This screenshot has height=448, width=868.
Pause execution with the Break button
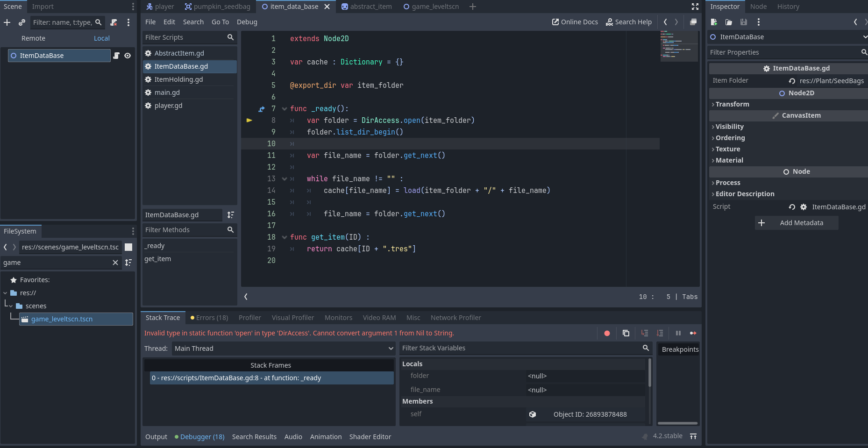click(678, 333)
